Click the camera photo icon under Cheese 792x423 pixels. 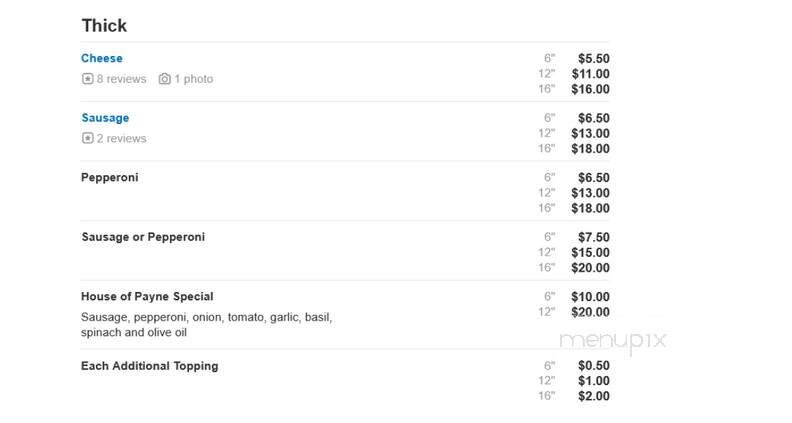coord(165,79)
